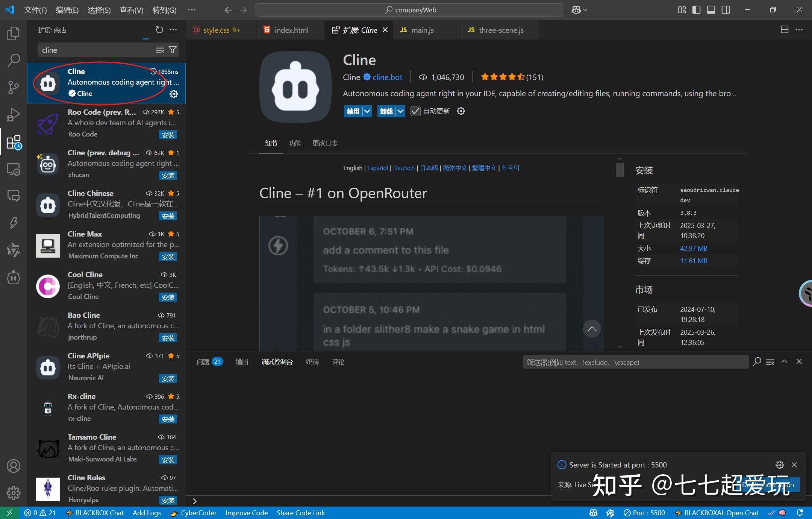812x519 pixels.
Task: Open Cline extension settings gear next to auto update
Action: (x=461, y=111)
